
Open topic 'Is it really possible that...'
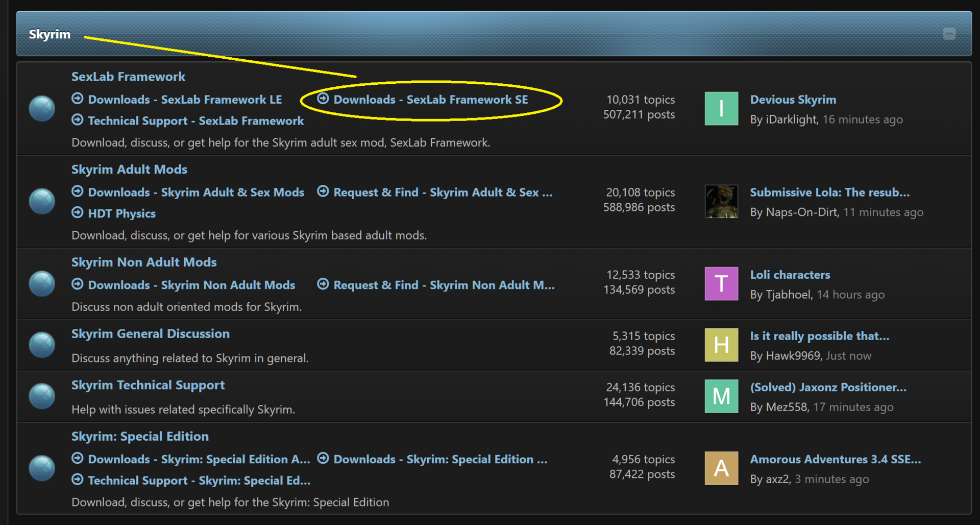820,336
